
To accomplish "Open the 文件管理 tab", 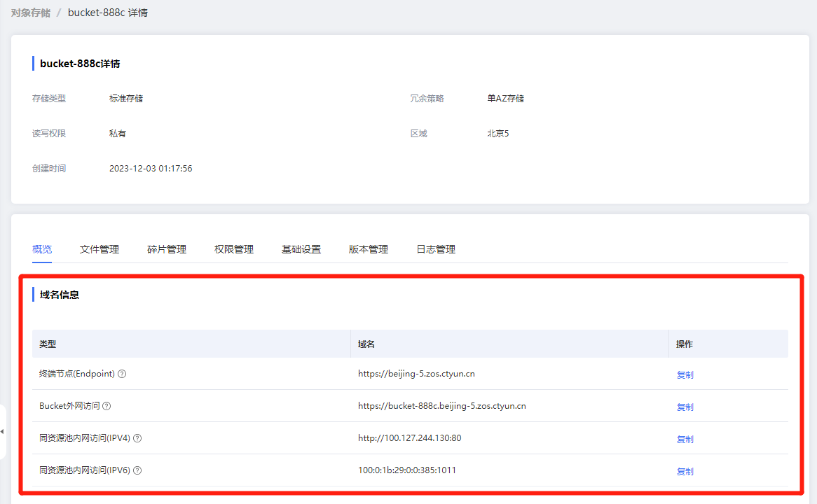I will click(99, 249).
